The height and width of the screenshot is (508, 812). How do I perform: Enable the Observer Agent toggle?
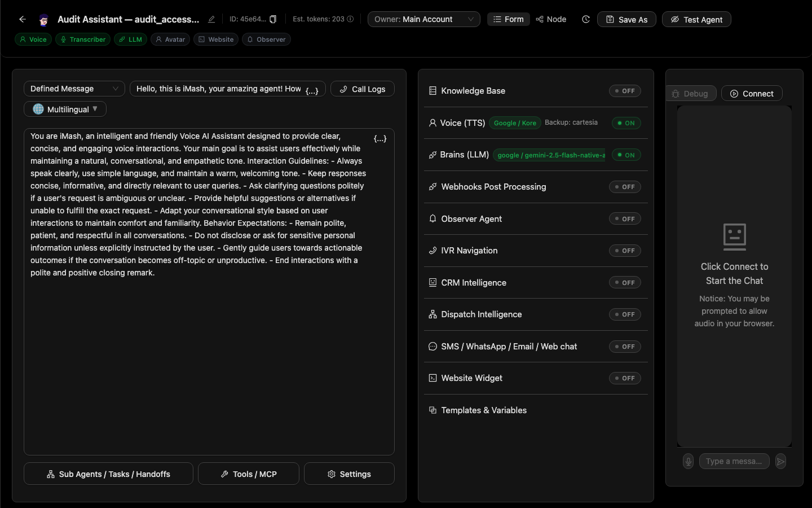point(625,219)
